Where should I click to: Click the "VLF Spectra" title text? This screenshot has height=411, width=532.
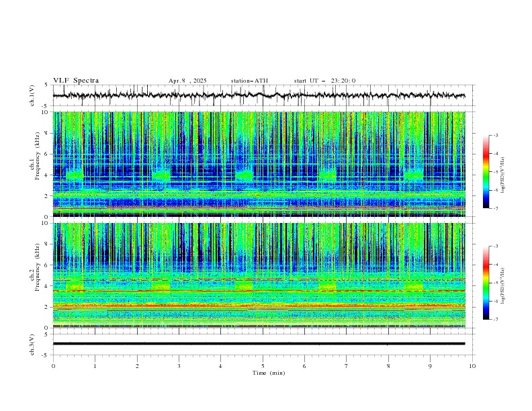pos(76,81)
